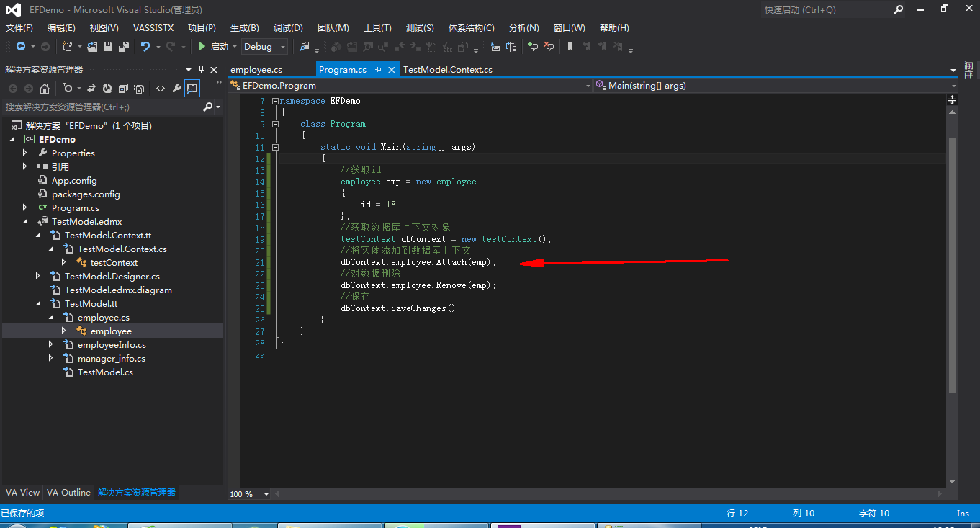Viewport: 980px width, 528px height.
Task: Click the 行 12 status bar entry
Action: (x=737, y=514)
